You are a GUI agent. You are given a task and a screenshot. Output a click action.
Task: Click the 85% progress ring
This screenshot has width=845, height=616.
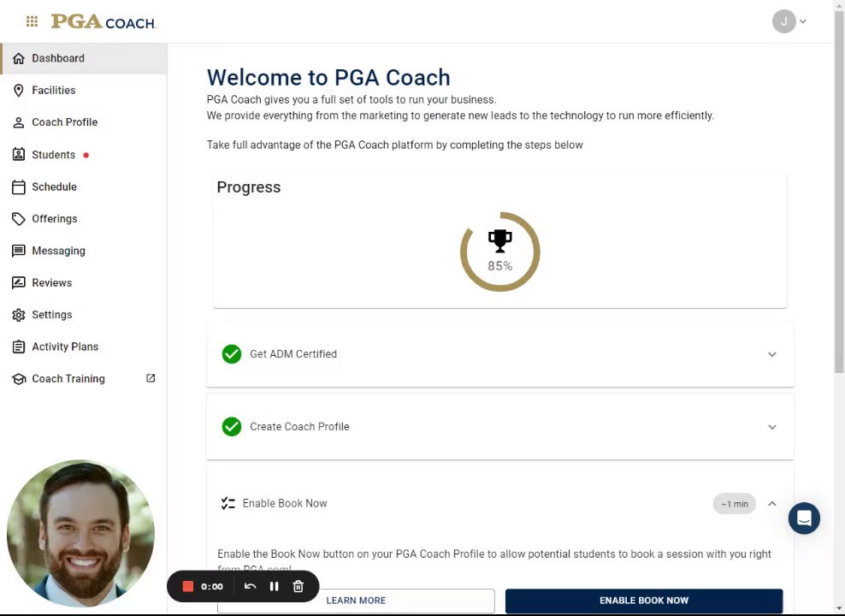(499, 252)
